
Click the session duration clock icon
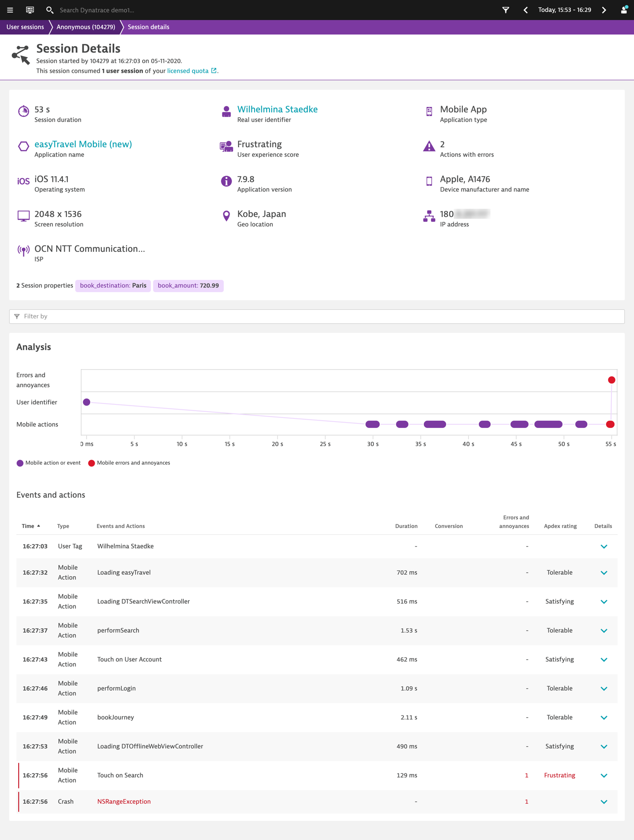point(24,111)
